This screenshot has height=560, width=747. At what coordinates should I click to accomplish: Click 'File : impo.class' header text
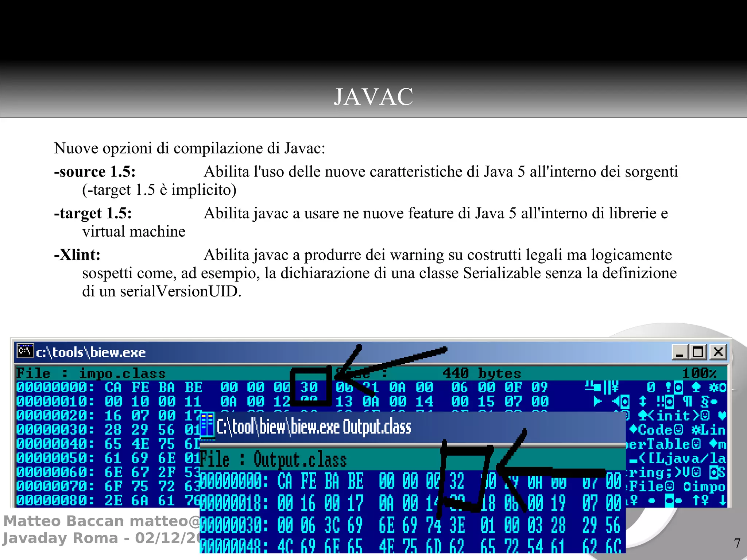[91, 374]
